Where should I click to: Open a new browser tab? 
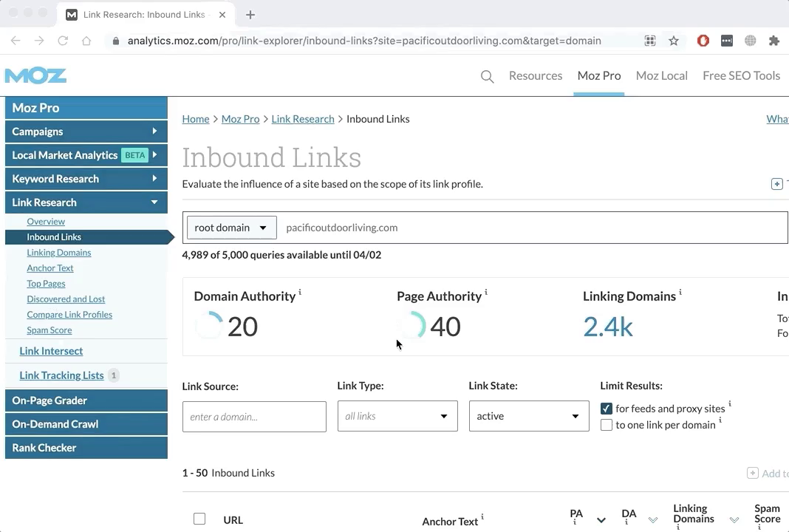[250, 15]
